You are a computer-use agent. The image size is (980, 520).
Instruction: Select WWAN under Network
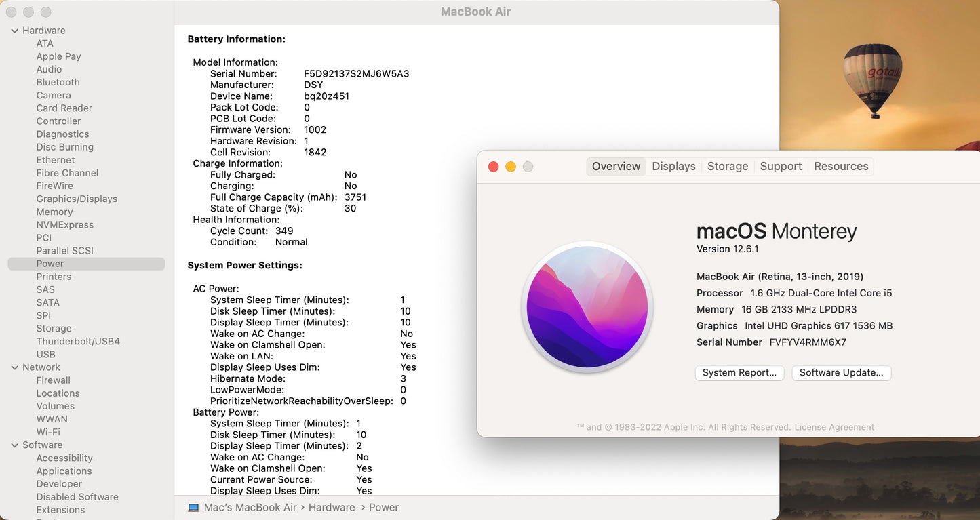[52, 419]
